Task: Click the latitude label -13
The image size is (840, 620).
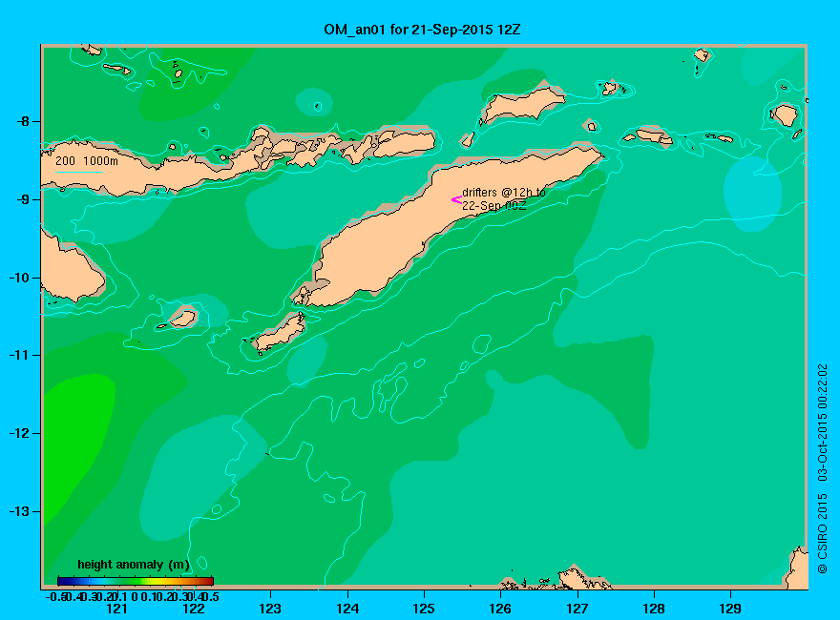Action: (19, 511)
